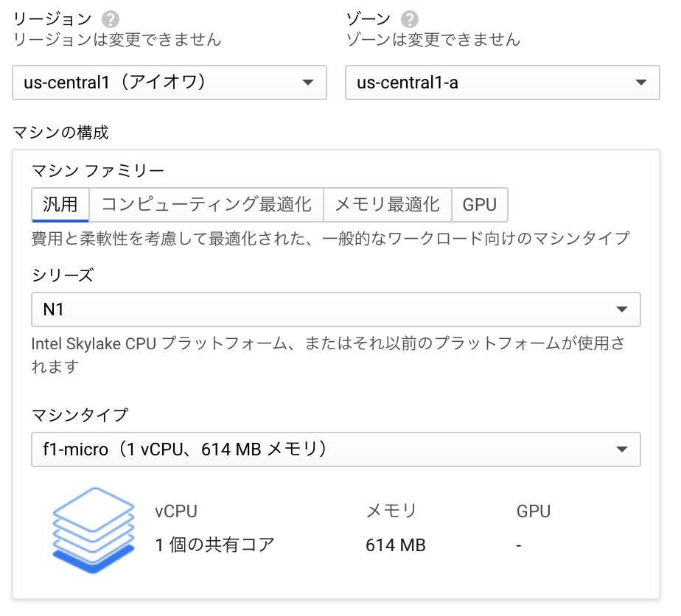Click the dropdown arrow on the zone selector

641,83
